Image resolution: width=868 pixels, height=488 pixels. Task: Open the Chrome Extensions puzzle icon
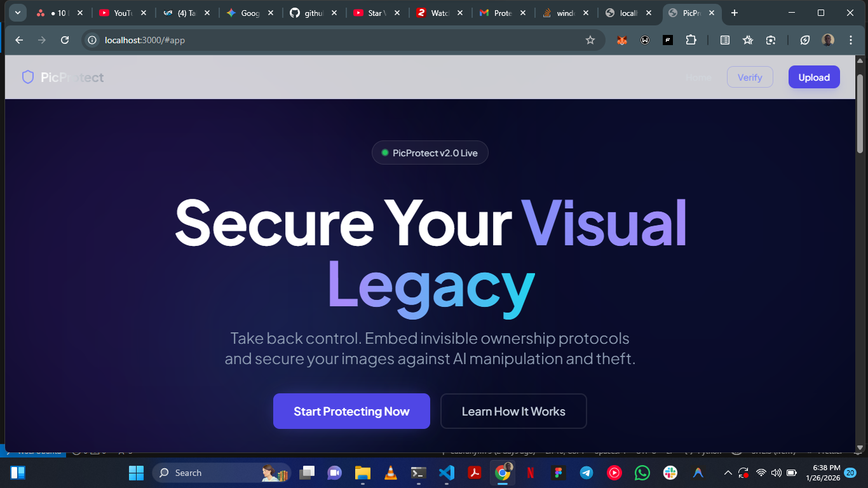tap(691, 40)
